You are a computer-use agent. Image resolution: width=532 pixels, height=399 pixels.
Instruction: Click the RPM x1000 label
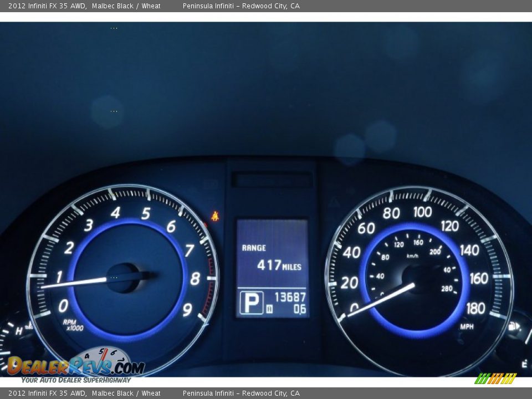click(73, 325)
